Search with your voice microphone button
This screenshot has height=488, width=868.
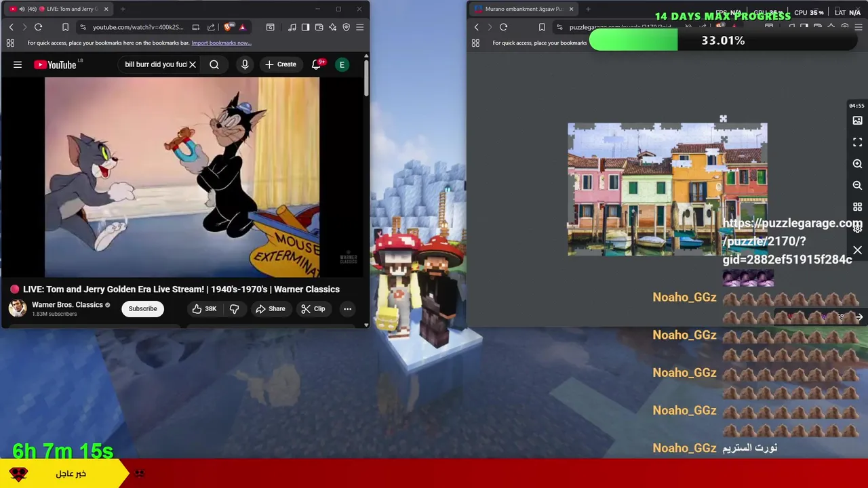(245, 64)
